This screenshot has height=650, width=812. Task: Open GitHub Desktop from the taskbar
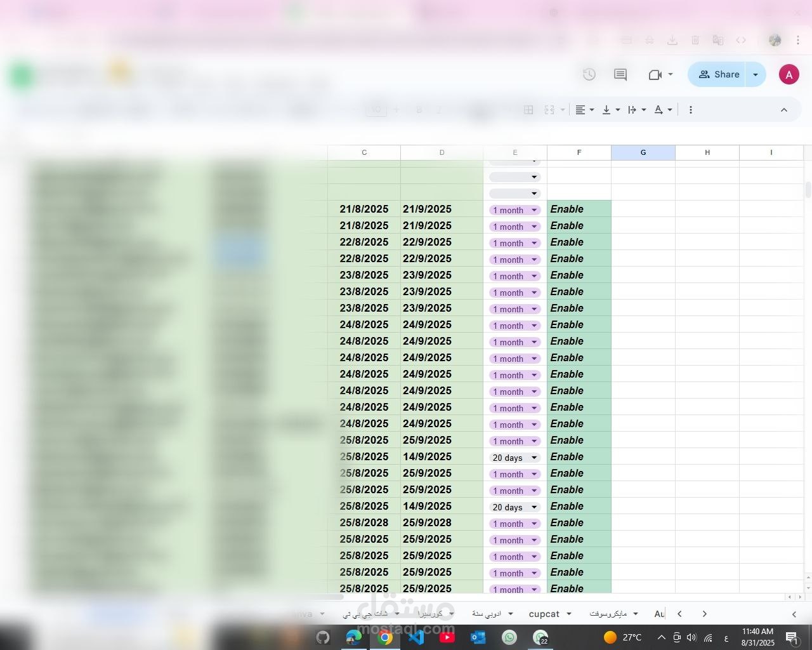pos(323,637)
